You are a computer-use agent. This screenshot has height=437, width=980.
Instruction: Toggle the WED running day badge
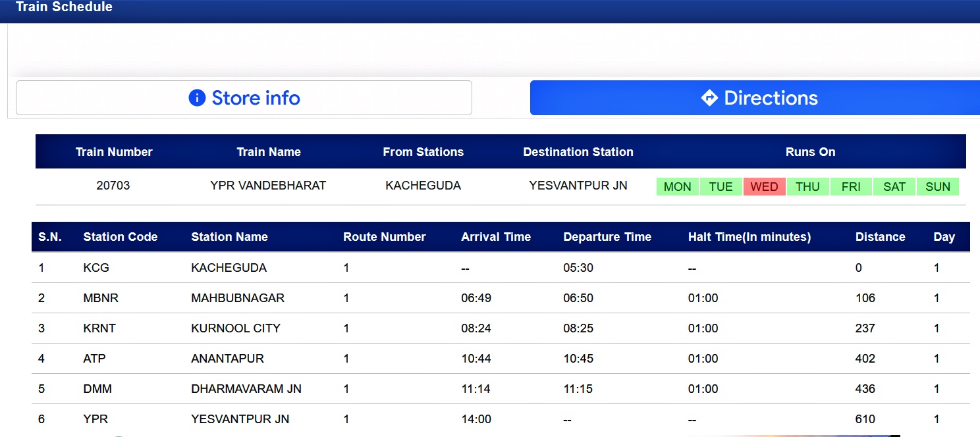[x=764, y=186]
